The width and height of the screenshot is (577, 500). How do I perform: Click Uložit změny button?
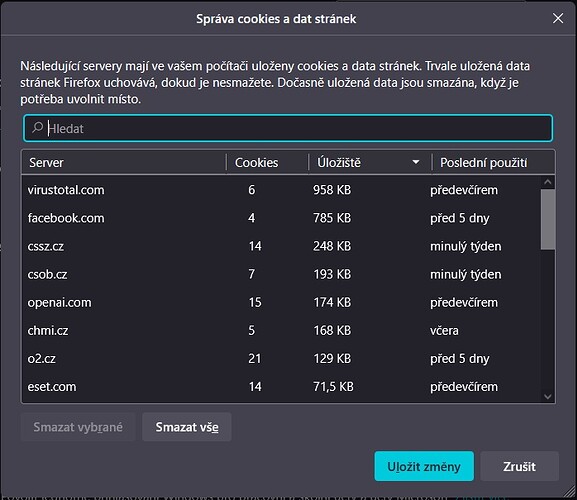424,466
